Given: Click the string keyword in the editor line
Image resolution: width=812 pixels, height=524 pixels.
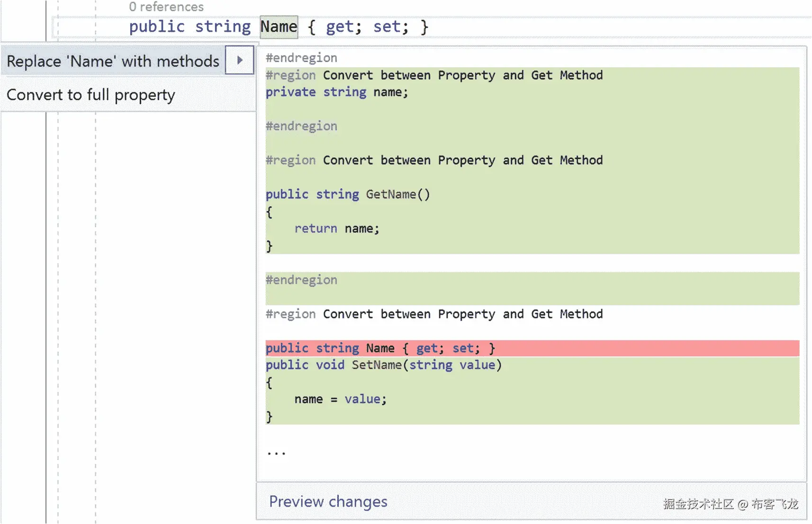Looking at the screenshot, I should [x=223, y=27].
